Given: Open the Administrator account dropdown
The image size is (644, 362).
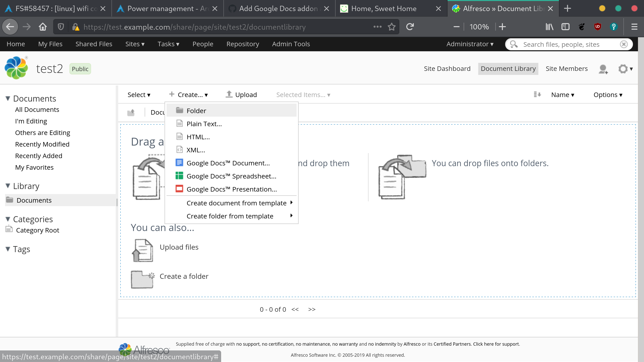Looking at the screenshot, I should tap(469, 44).
